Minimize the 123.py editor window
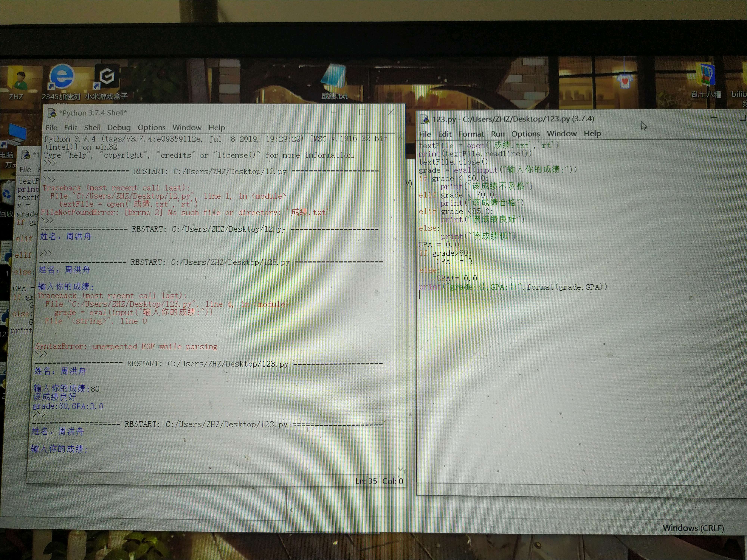The width and height of the screenshot is (747, 560). coord(714,118)
